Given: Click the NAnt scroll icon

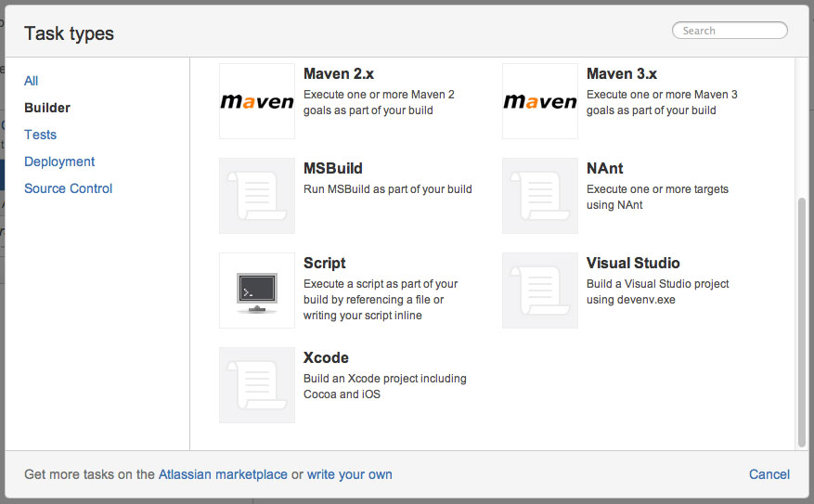Looking at the screenshot, I should click(x=540, y=196).
